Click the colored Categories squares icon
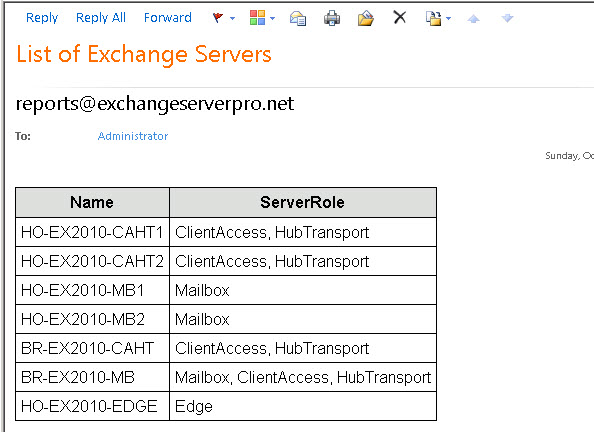594x432 pixels. click(x=257, y=17)
